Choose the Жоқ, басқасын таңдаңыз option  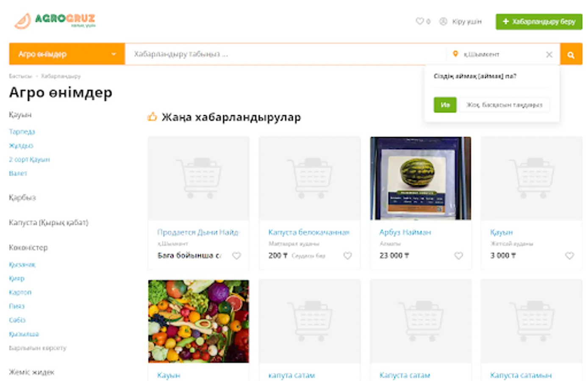pyautogui.click(x=504, y=105)
